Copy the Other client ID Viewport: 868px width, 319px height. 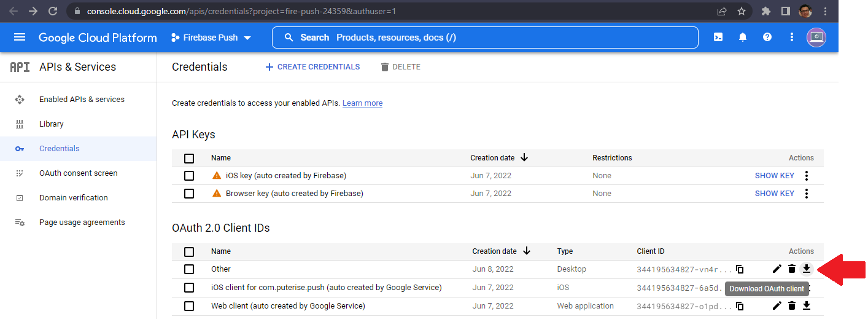tap(740, 269)
